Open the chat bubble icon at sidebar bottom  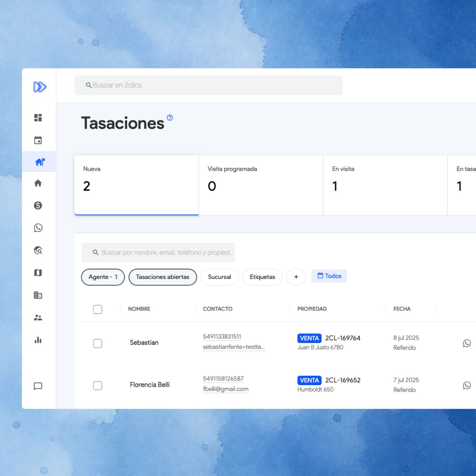click(x=38, y=386)
